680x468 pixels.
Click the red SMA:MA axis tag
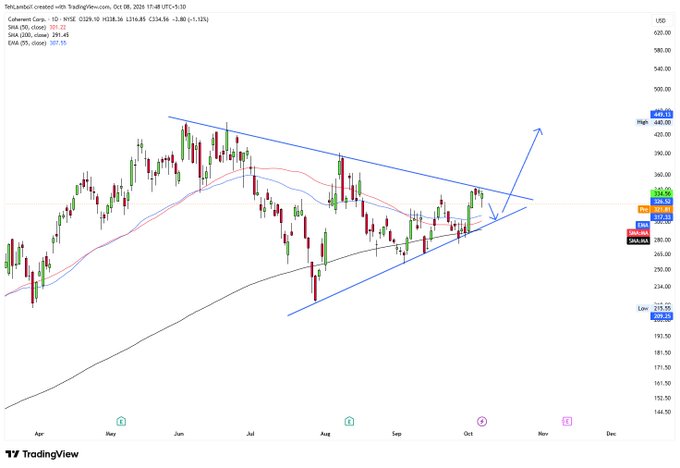point(638,233)
